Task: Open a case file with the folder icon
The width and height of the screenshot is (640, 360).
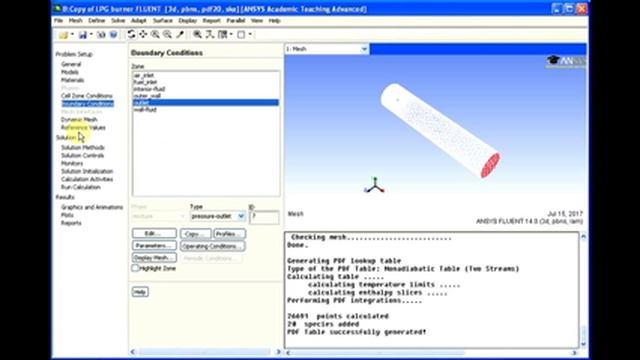Action: coord(63,35)
